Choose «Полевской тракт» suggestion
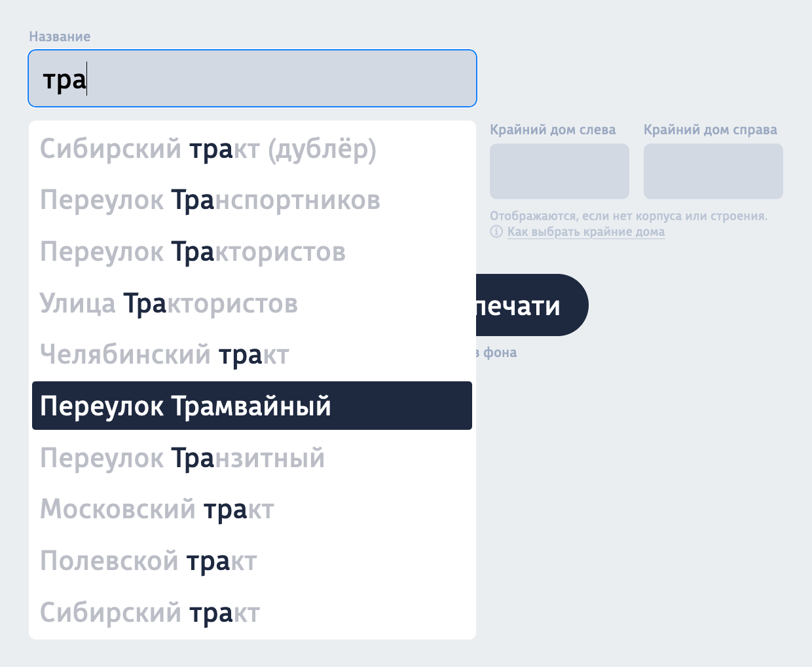 (x=149, y=561)
